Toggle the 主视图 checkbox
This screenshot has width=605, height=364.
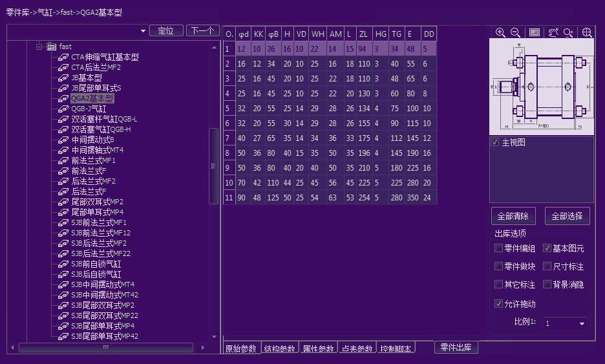[x=495, y=142]
